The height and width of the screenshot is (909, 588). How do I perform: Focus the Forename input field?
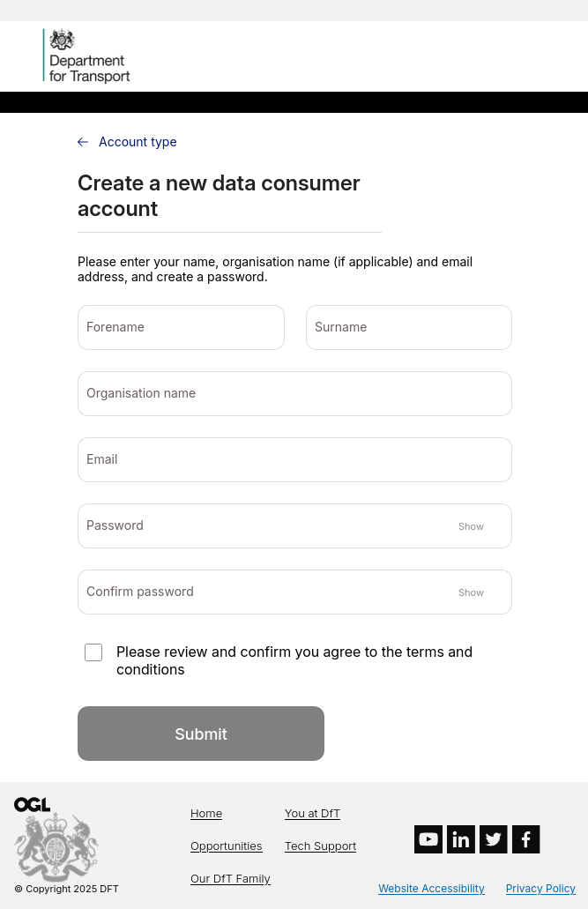pyautogui.click(x=181, y=328)
